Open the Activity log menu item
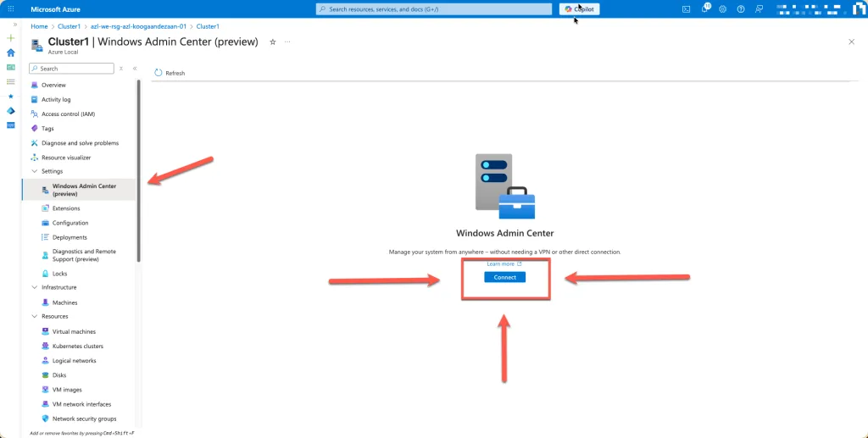The image size is (868, 438). coord(56,99)
